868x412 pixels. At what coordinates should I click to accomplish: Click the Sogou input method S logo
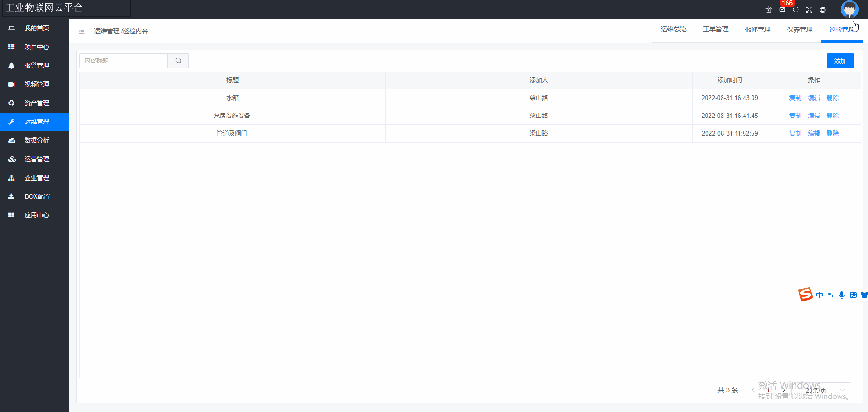[x=805, y=295]
